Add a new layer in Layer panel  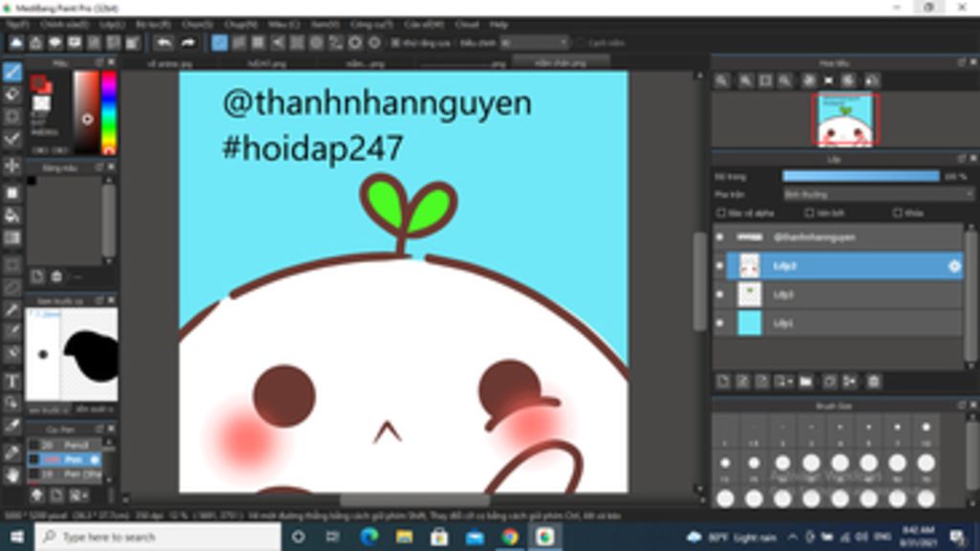(x=724, y=381)
